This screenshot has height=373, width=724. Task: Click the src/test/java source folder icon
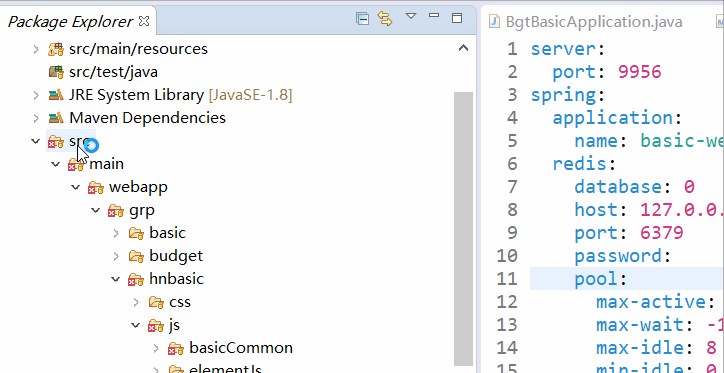pyautogui.click(x=56, y=72)
